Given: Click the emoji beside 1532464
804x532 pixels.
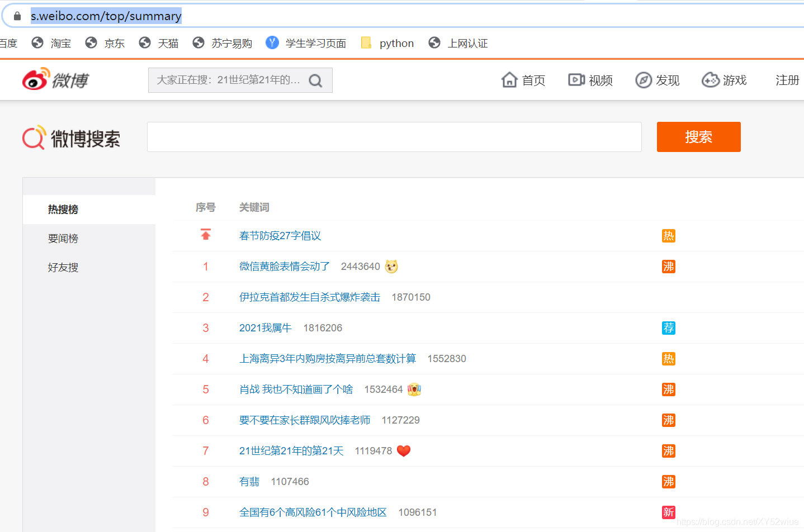Looking at the screenshot, I should pos(414,389).
